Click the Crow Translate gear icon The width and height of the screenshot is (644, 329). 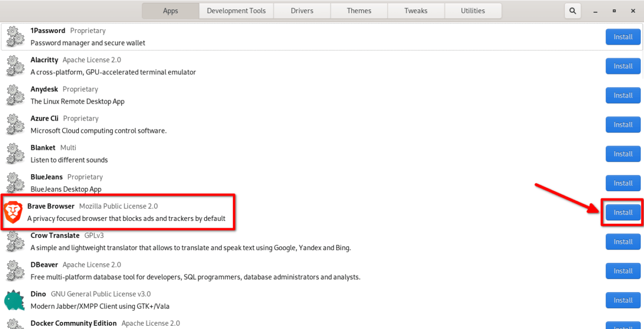coord(15,242)
